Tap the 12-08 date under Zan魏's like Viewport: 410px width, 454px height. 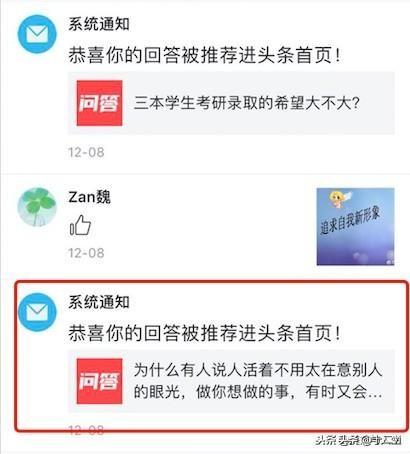pos(86,253)
